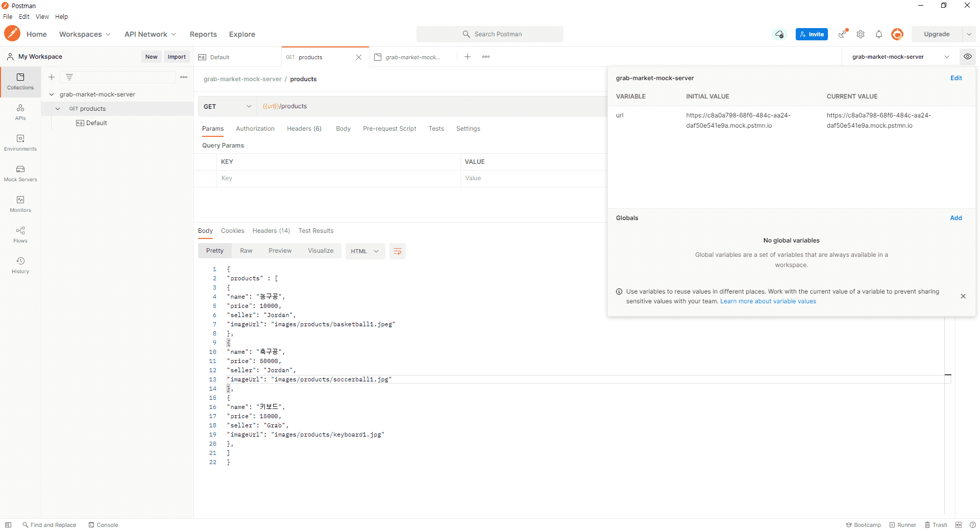Click the Postman logo in header
This screenshot has width=980, height=531.
tap(12, 34)
